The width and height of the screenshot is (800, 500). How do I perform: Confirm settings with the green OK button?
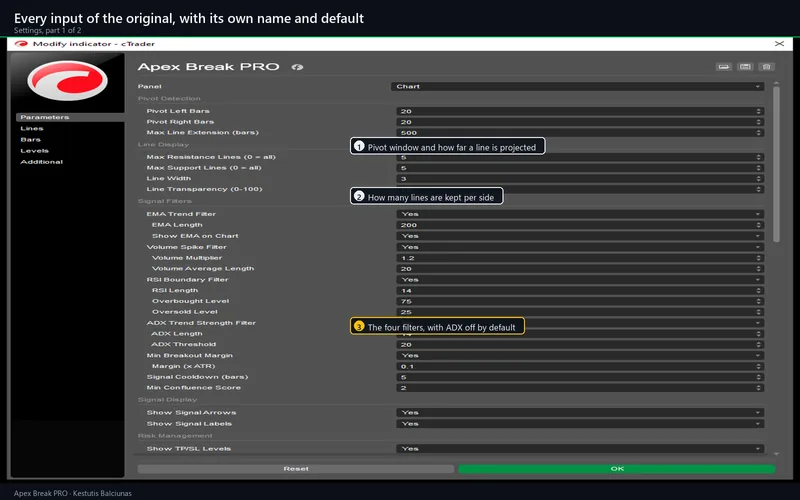pyautogui.click(x=617, y=469)
